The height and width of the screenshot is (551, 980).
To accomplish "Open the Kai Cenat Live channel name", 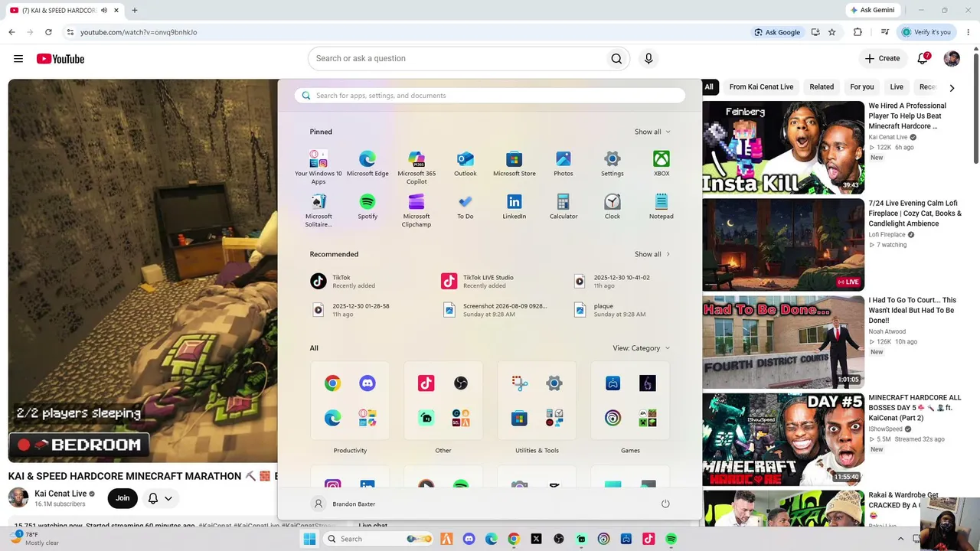I will (x=60, y=494).
